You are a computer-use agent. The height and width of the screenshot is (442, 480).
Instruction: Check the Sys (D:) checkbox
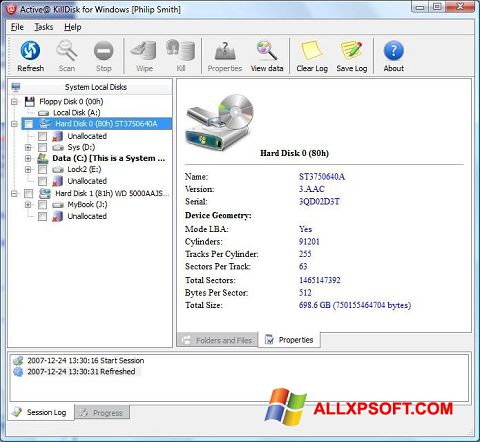(x=42, y=147)
